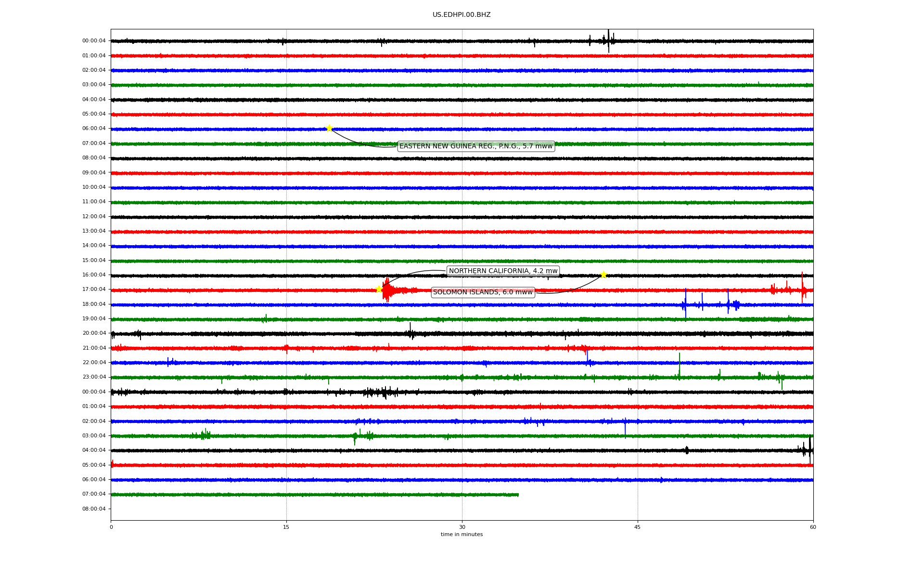
Task: Click the SOLOMON ISLANDS 6.0 mww label
Action: [x=483, y=292]
